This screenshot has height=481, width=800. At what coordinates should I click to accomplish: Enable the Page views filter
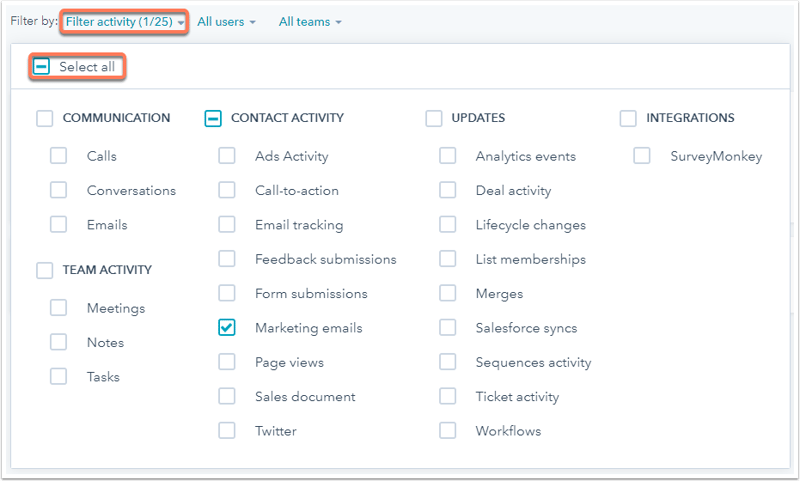[227, 363]
